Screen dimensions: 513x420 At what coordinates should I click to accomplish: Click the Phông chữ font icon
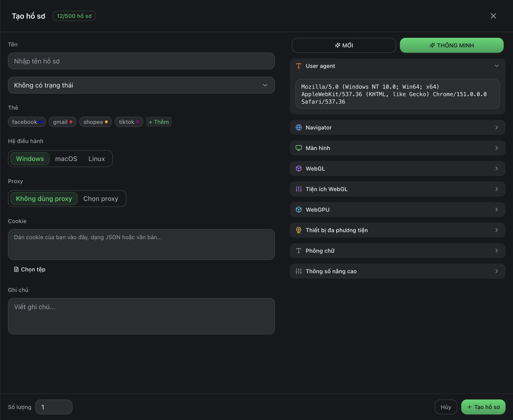[x=298, y=251]
